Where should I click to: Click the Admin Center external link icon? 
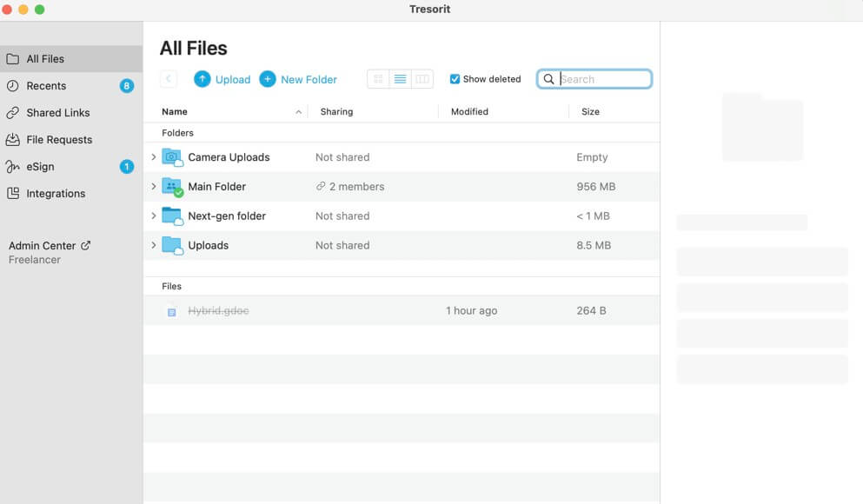(86, 245)
